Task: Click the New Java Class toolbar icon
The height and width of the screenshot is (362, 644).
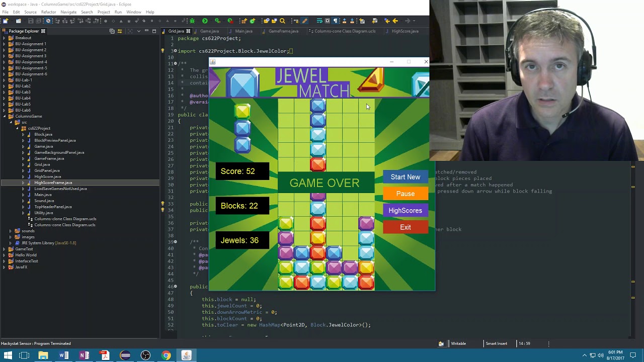Action: [x=253, y=21]
